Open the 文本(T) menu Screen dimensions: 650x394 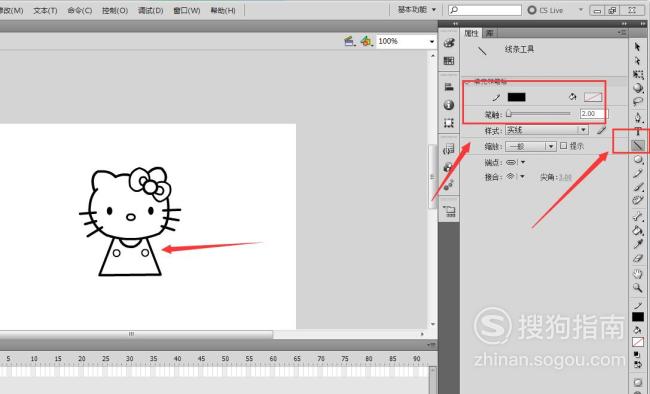point(45,10)
